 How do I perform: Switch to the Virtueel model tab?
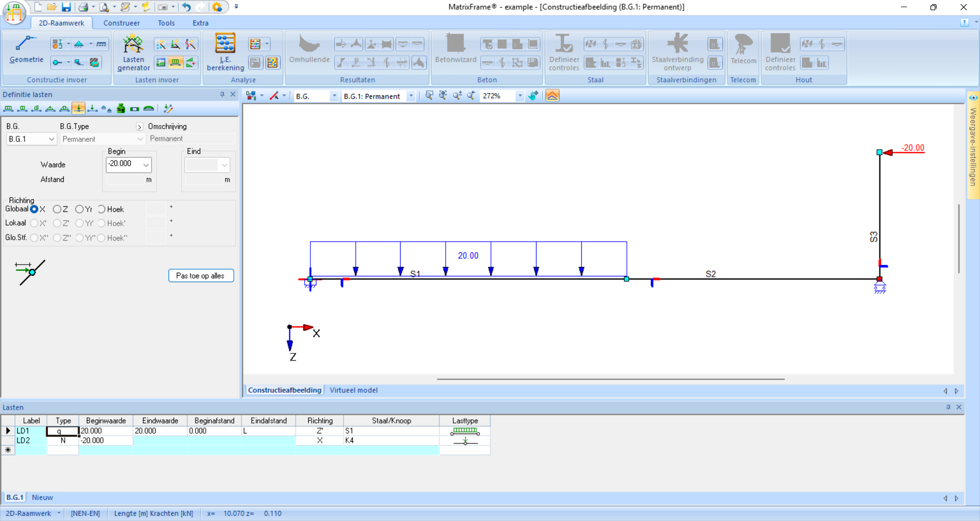click(x=353, y=390)
